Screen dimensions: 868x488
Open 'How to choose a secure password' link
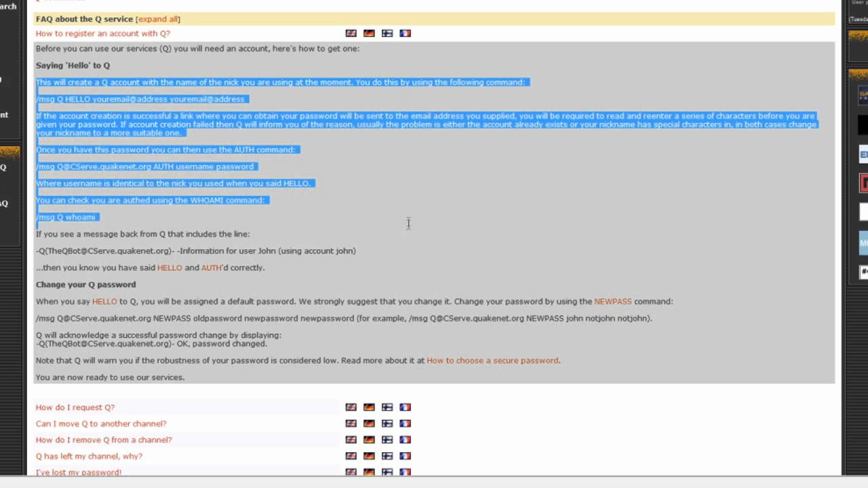point(492,361)
